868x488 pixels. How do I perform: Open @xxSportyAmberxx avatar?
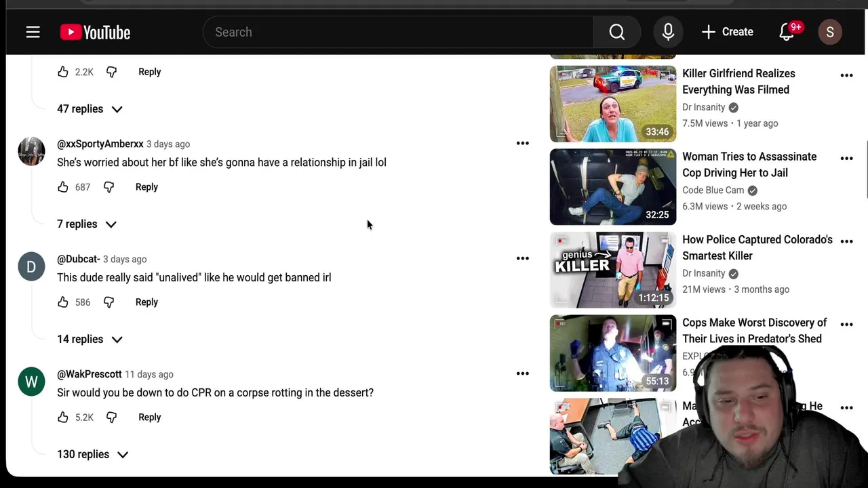(31, 151)
